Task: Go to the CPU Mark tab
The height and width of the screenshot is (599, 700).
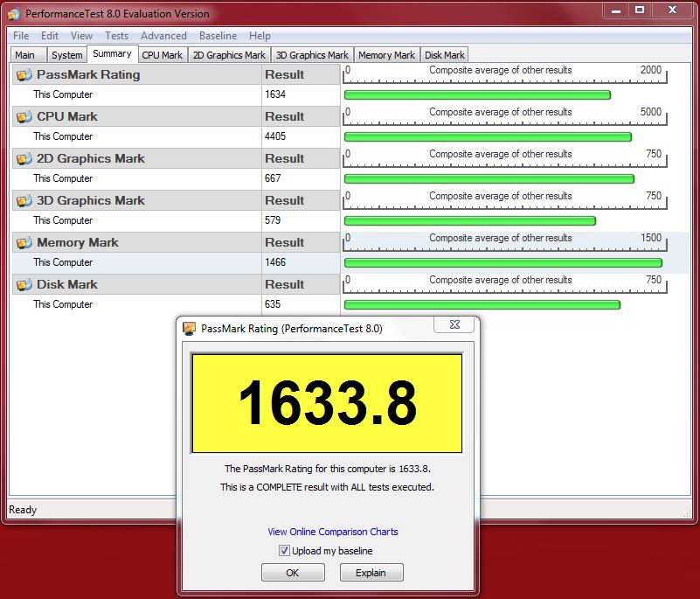Action: tap(162, 55)
